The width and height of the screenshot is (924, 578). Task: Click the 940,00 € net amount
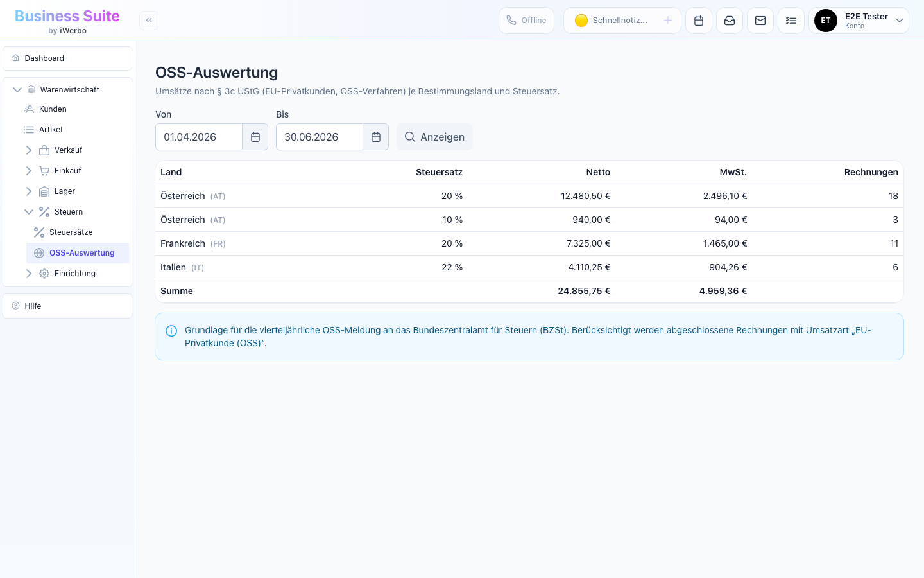(x=591, y=220)
